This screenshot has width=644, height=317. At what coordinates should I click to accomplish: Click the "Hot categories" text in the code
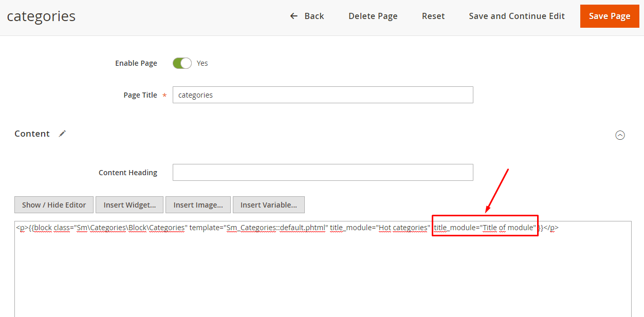(x=403, y=228)
